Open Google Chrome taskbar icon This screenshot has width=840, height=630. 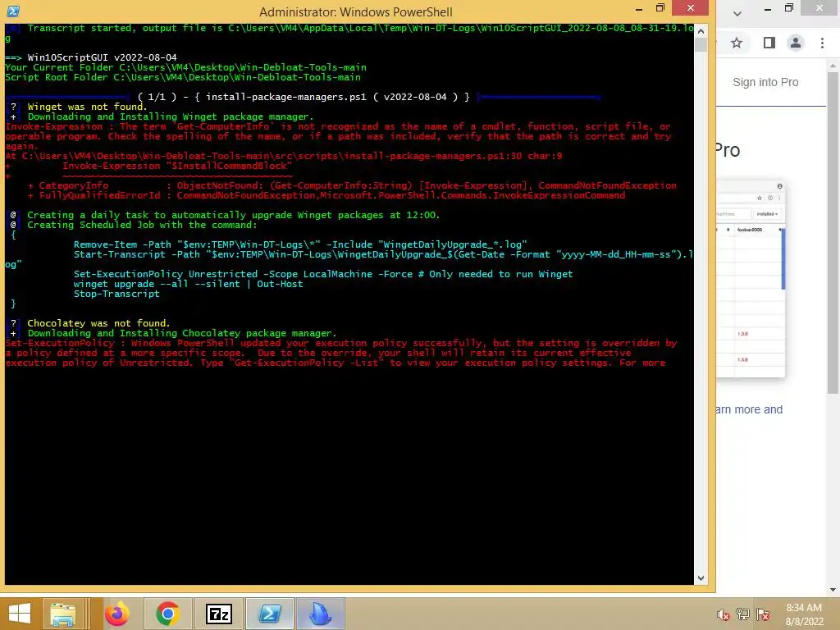167,614
